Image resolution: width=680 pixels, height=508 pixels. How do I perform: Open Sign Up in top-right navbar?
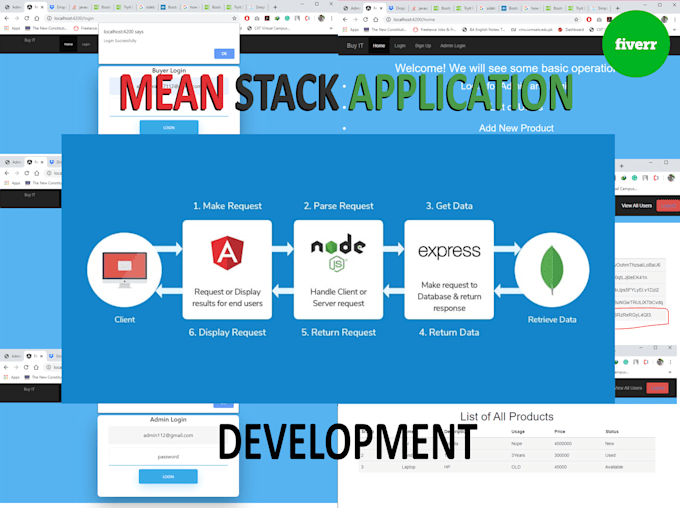point(423,46)
